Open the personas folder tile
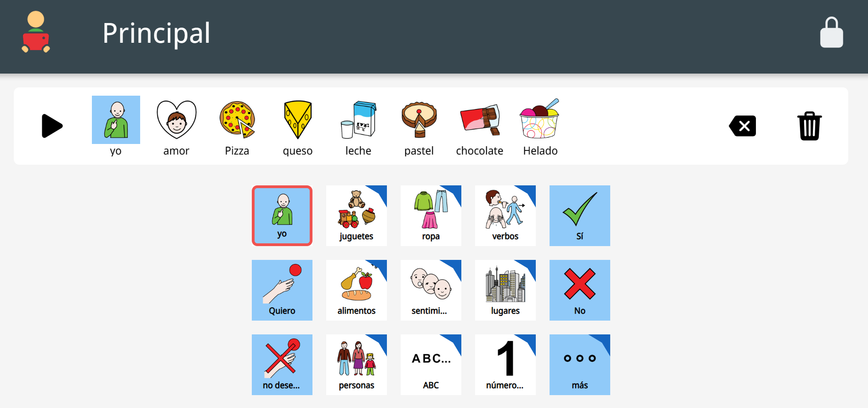 click(x=357, y=365)
